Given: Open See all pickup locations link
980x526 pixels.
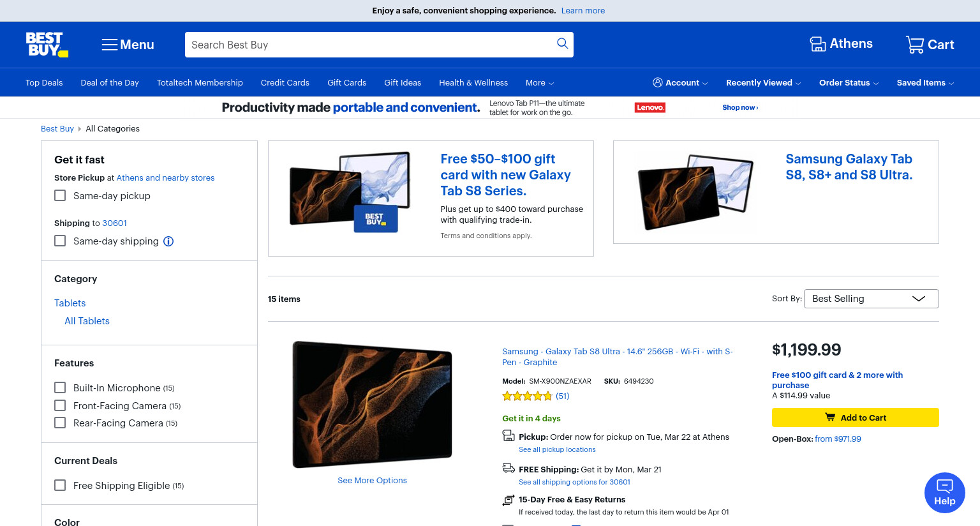Looking at the screenshot, I should tap(557, 449).
